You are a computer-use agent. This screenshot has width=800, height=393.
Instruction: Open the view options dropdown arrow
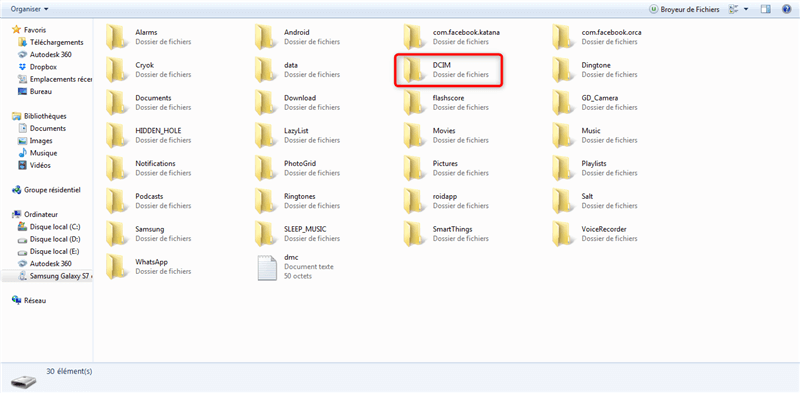coord(746,9)
